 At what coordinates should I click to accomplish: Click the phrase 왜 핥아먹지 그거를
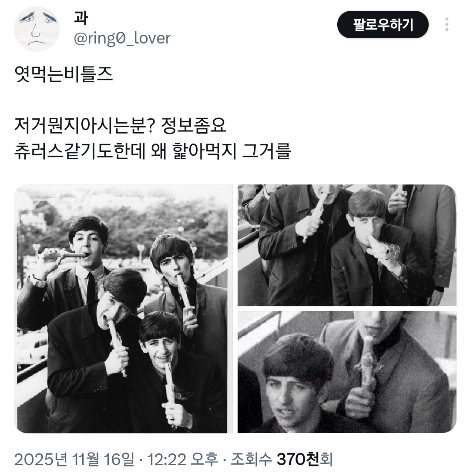point(221,151)
